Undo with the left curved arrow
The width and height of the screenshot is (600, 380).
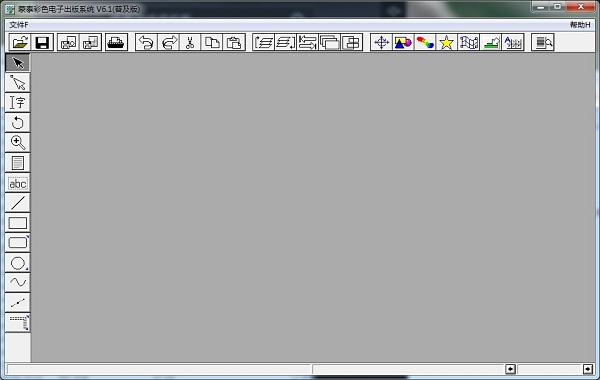tap(146, 42)
